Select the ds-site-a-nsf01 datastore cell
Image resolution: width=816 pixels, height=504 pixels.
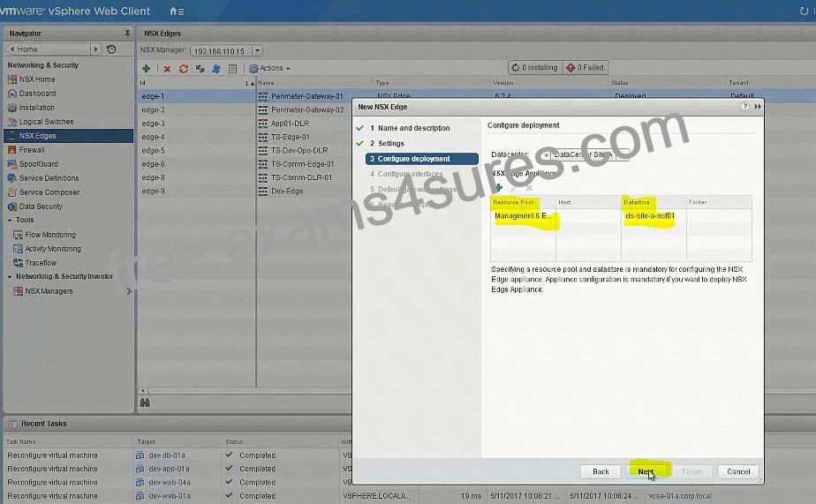point(654,216)
